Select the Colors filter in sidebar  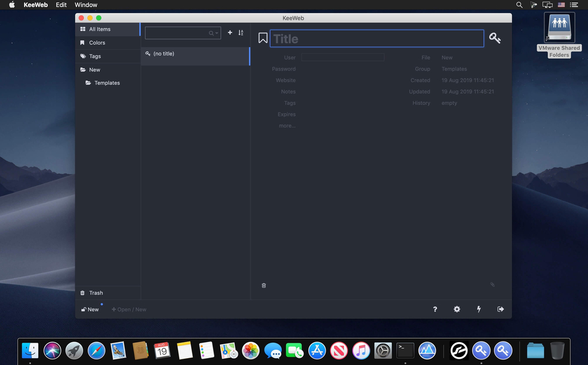click(96, 42)
